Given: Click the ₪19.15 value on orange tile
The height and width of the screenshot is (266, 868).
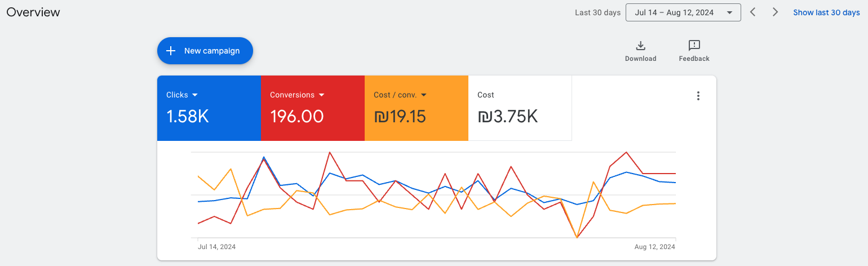Looking at the screenshot, I should click(x=400, y=117).
